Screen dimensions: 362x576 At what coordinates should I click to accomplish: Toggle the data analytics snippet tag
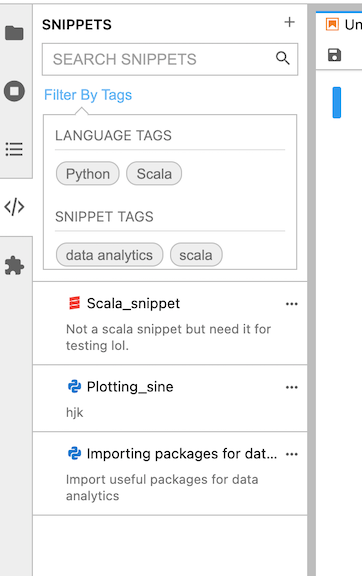click(x=109, y=255)
